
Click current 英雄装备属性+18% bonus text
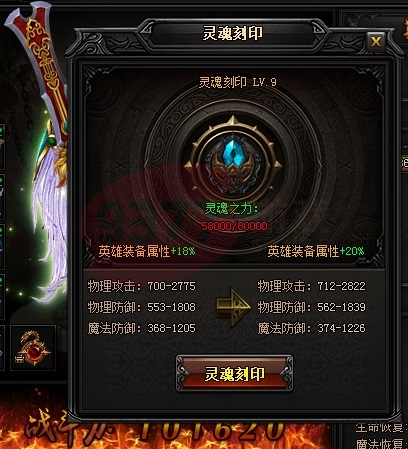click(x=147, y=251)
